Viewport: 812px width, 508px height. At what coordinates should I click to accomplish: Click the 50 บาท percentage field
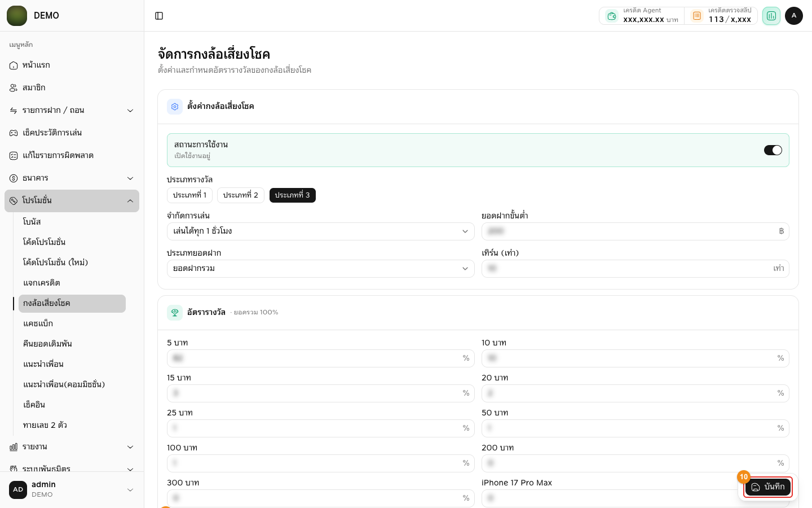click(x=636, y=428)
